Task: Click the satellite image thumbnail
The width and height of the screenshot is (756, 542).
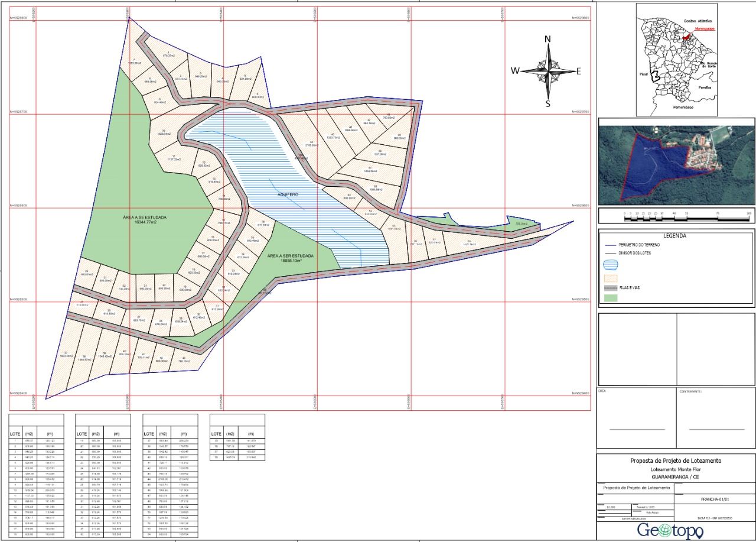Action: coord(676,161)
